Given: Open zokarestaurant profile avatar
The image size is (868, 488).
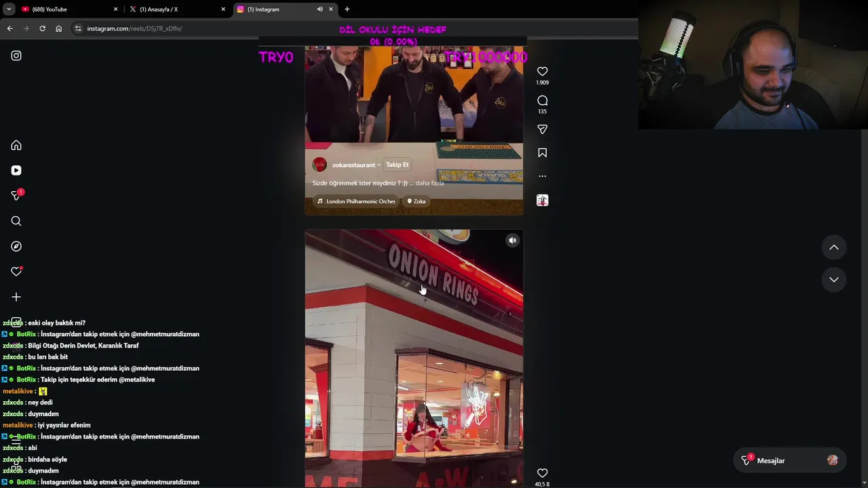Looking at the screenshot, I should tap(319, 165).
